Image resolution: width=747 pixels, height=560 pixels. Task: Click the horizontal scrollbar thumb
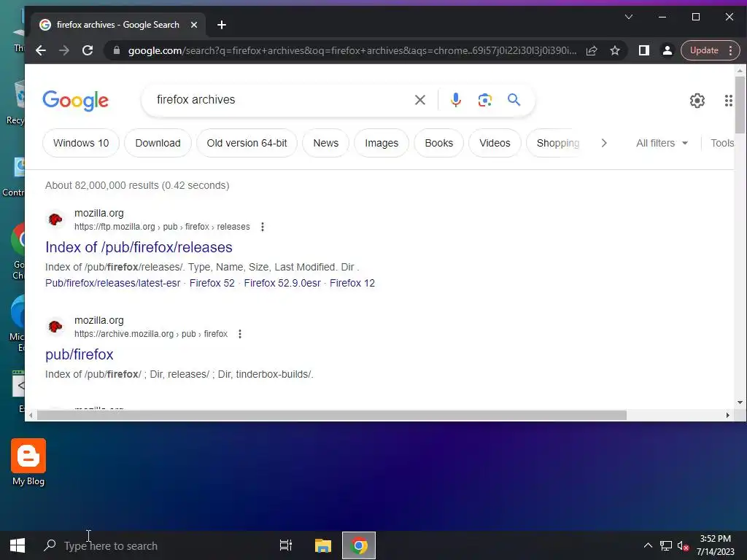332,415
